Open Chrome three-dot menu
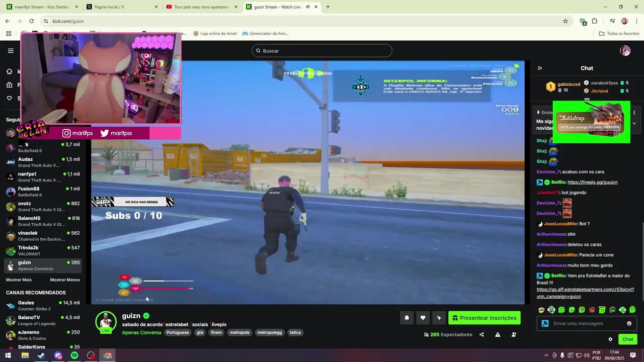Image resolution: width=644 pixels, height=362 pixels. (636, 21)
